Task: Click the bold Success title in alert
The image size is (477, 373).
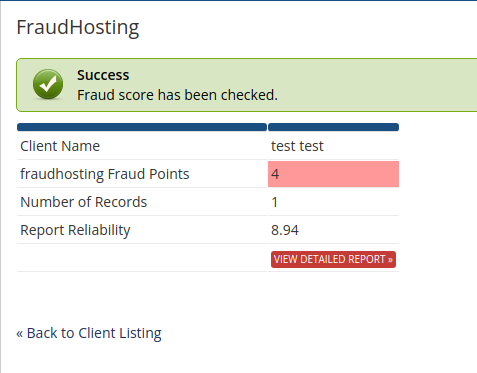Action: [103, 75]
